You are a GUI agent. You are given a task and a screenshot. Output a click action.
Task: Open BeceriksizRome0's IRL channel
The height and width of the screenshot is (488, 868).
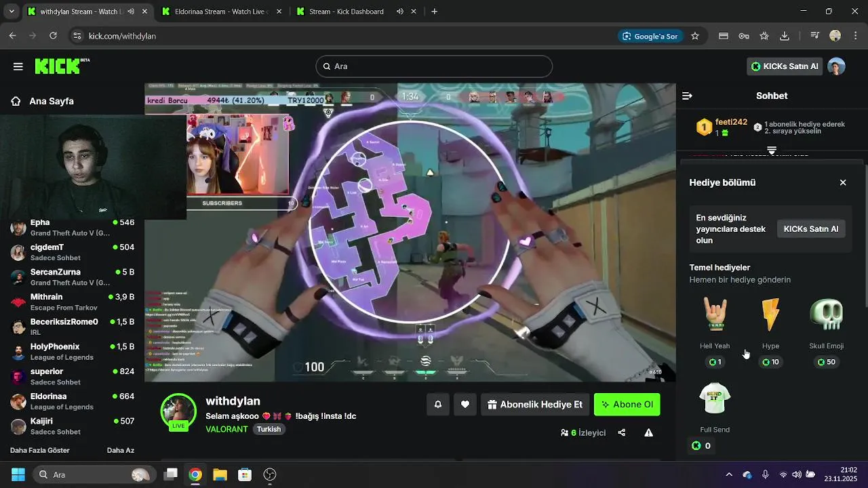(x=72, y=327)
